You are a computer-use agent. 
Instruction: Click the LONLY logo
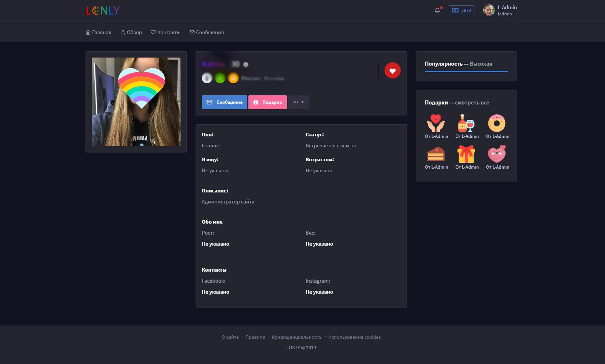coord(103,11)
